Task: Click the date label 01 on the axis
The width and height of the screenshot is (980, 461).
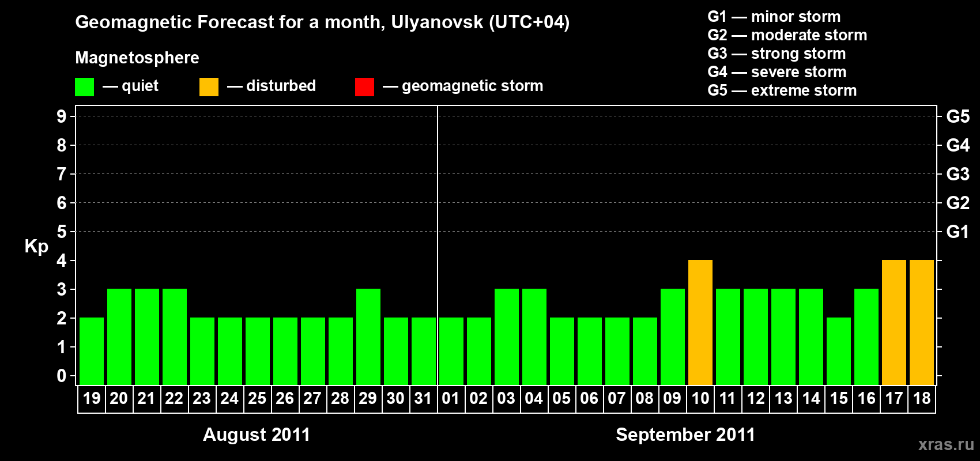Action: click(451, 398)
